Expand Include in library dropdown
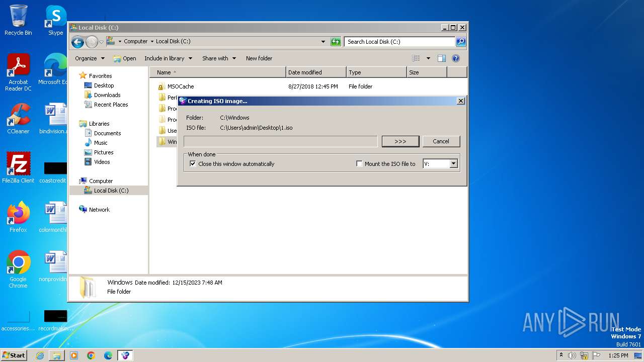644x362 pixels. 168,58
